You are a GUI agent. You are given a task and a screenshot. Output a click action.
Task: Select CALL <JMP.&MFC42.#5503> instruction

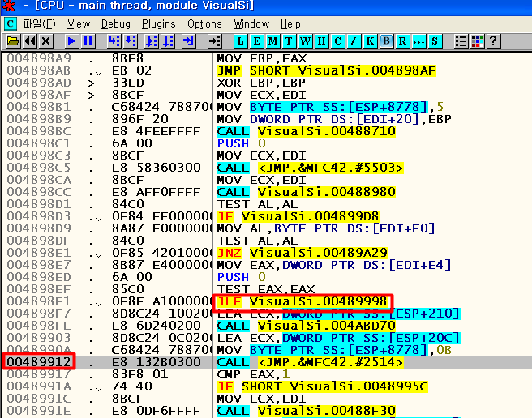pos(310,168)
